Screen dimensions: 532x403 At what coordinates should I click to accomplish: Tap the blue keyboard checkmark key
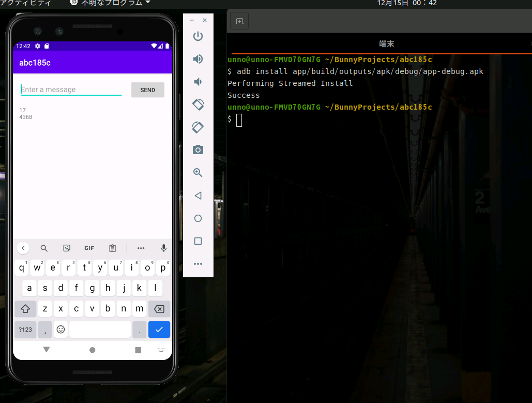click(x=159, y=330)
